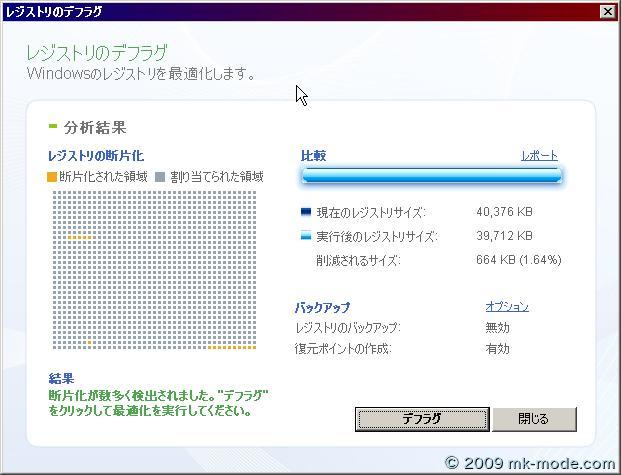The width and height of the screenshot is (621, 475).
Task: Click the 無効 registry backup status
Action: click(x=497, y=328)
